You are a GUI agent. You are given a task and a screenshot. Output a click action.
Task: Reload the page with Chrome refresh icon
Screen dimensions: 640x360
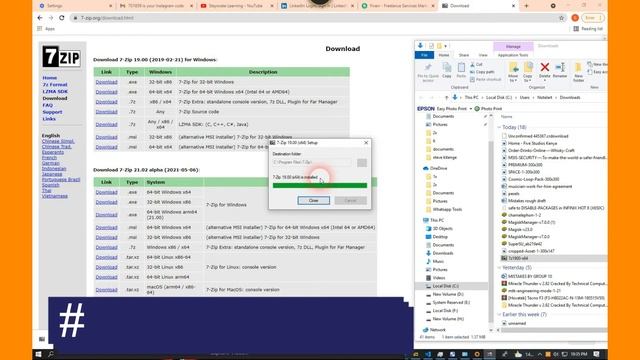click(62, 18)
